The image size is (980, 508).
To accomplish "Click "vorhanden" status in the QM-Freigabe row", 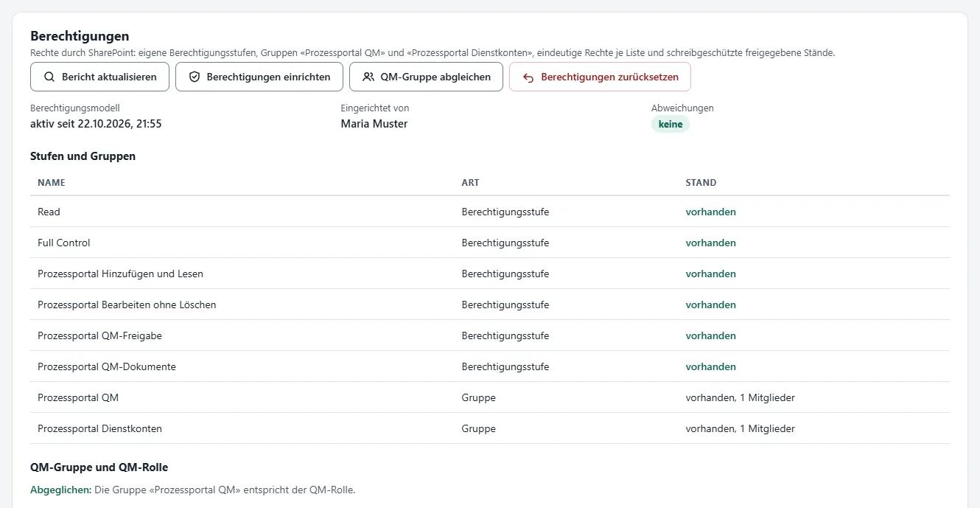I will tap(710, 335).
